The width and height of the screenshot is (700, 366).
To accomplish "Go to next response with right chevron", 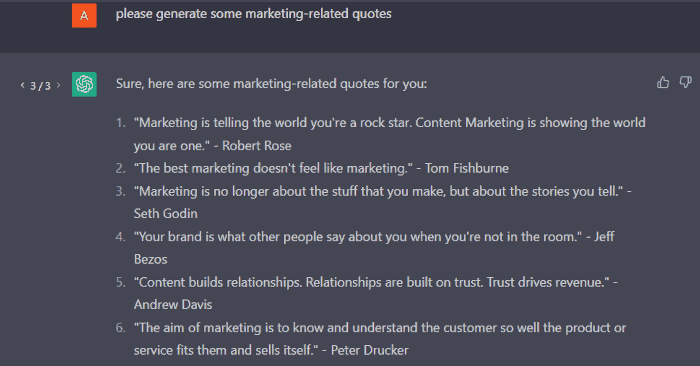I will 58,85.
